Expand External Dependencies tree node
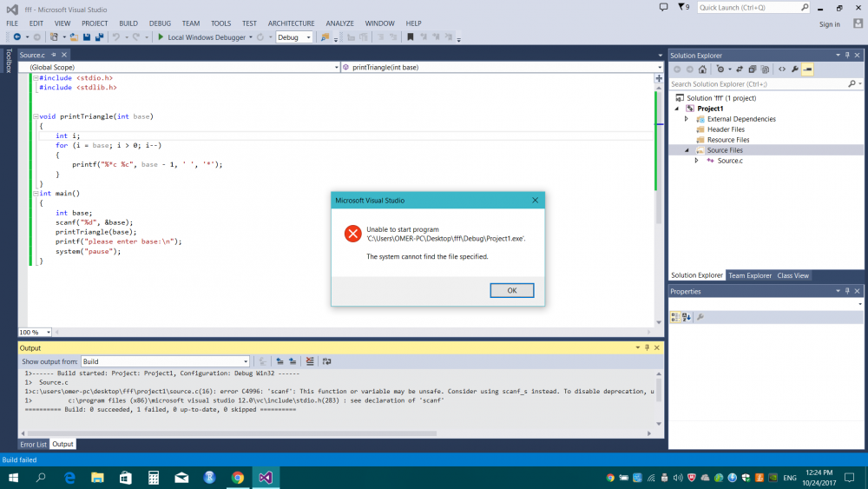 click(687, 119)
